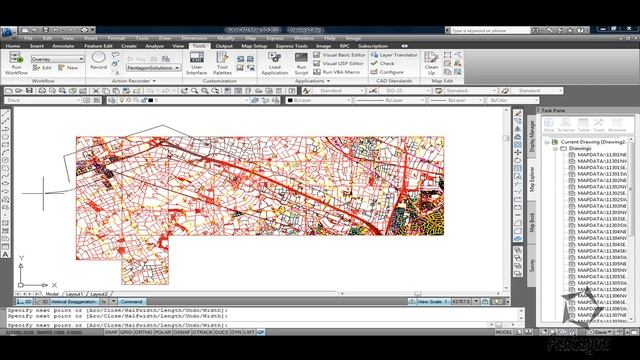Click the Command button in status strip
The height and width of the screenshot is (360, 640).
pos(131,301)
